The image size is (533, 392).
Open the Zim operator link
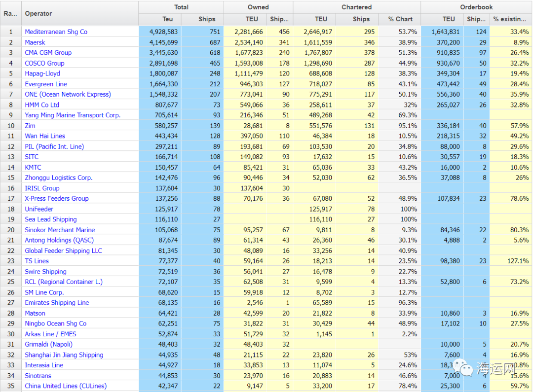coord(30,126)
